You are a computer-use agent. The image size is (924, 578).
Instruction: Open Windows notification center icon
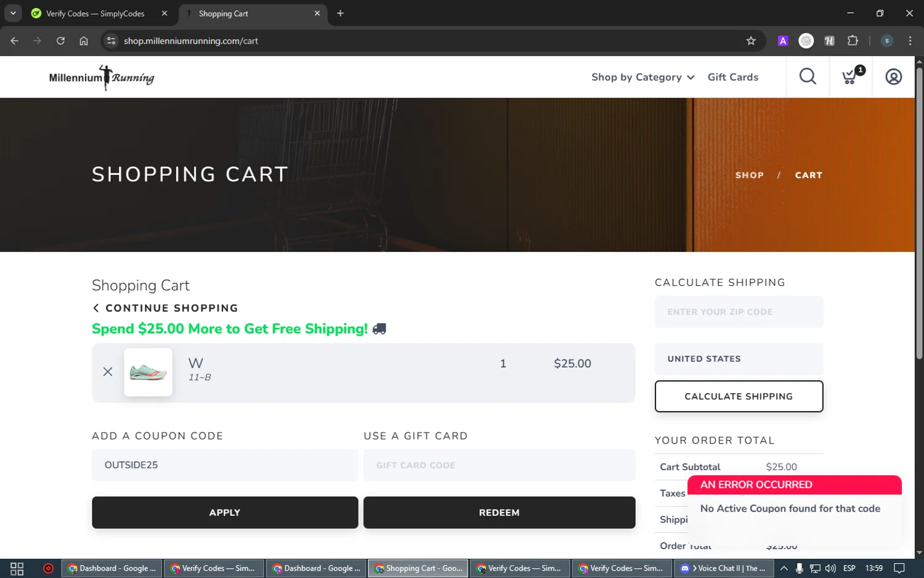tap(899, 568)
